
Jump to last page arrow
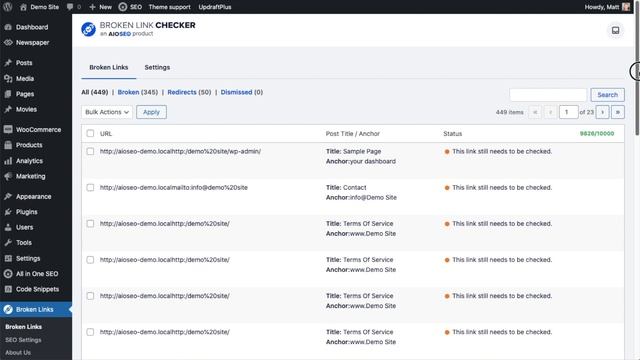pos(618,112)
